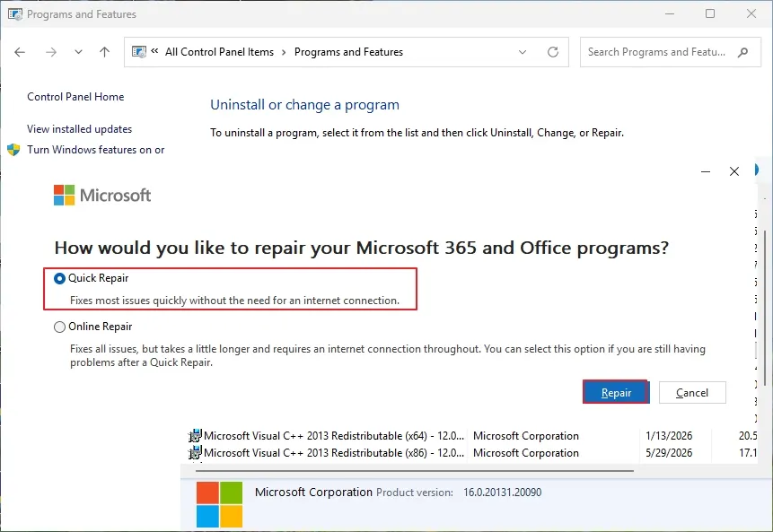The width and height of the screenshot is (773, 532).
Task: Click the Programs and Features title bar icon
Action: (14, 14)
